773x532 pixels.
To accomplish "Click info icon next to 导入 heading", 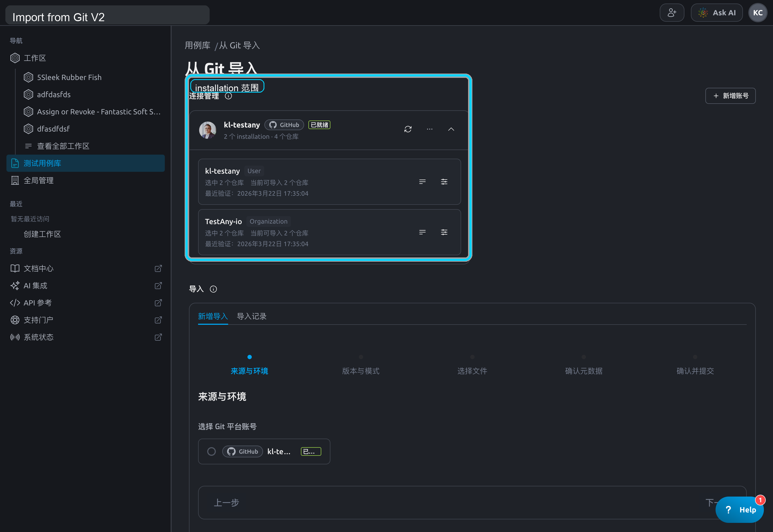I will click(x=213, y=289).
